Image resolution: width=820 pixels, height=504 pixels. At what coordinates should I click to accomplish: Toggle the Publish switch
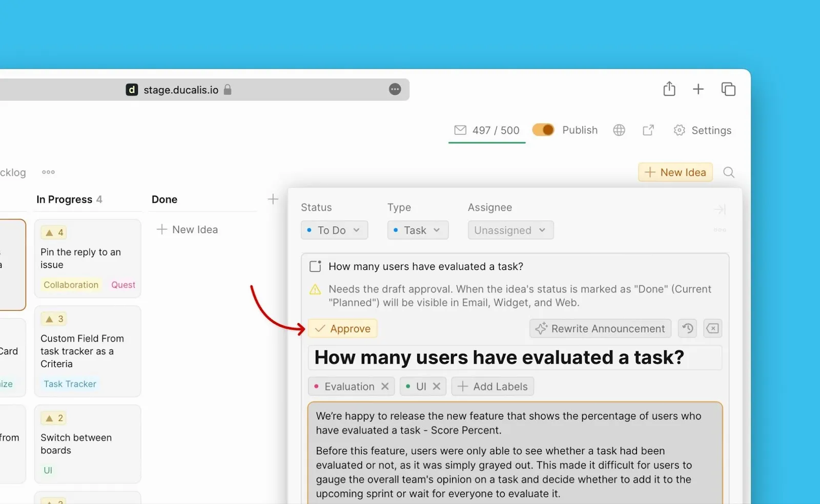point(543,130)
